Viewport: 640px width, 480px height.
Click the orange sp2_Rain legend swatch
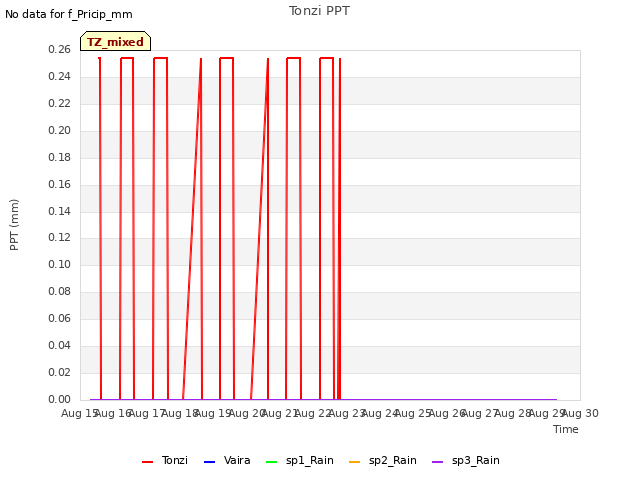355,462
